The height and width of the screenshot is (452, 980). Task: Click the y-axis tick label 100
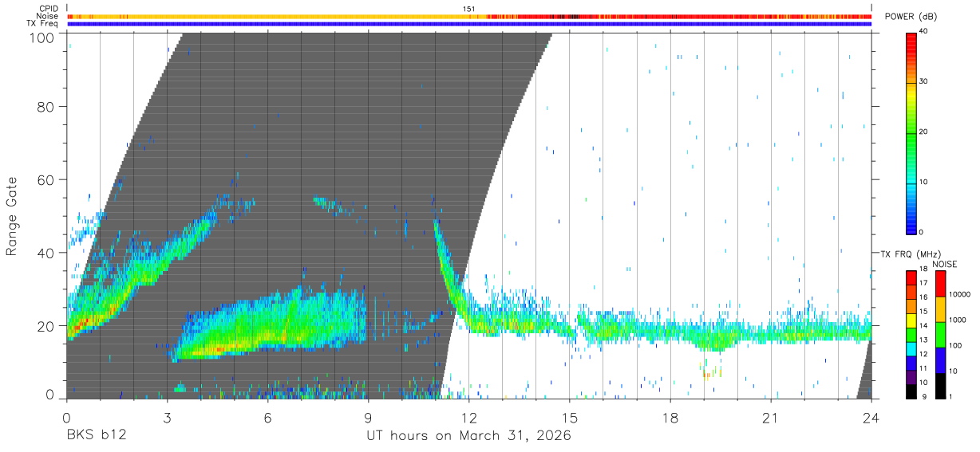[42, 37]
